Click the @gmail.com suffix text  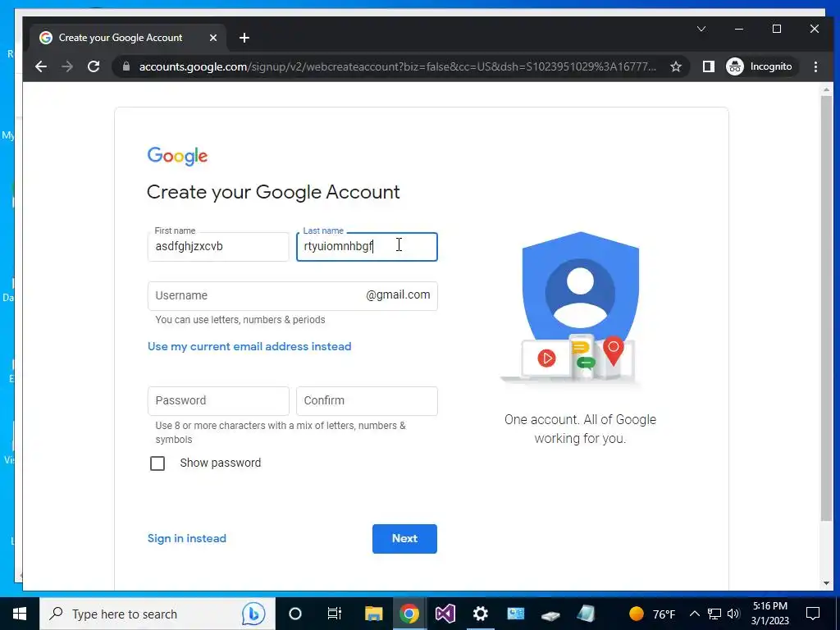pos(398,295)
